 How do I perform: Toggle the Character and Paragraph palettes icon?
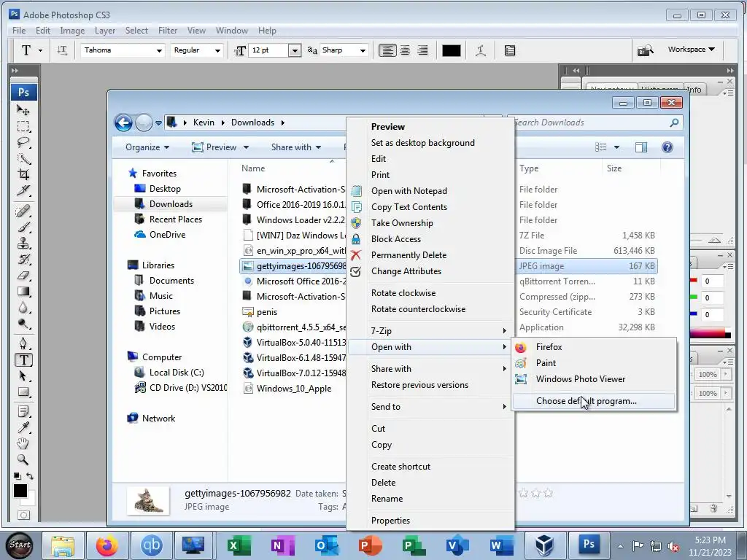click(510, 50)
